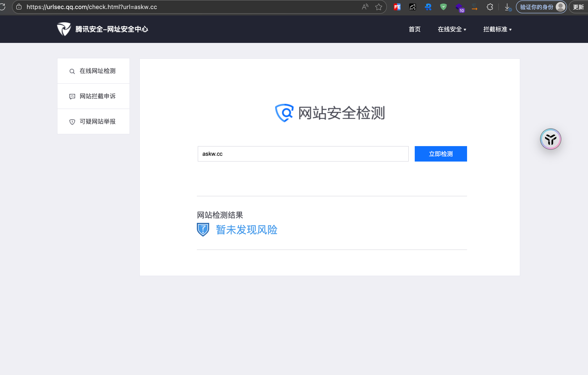Click the read aloud icon in address bar
The width and height of the screenshot is (588, 375).
365,7
